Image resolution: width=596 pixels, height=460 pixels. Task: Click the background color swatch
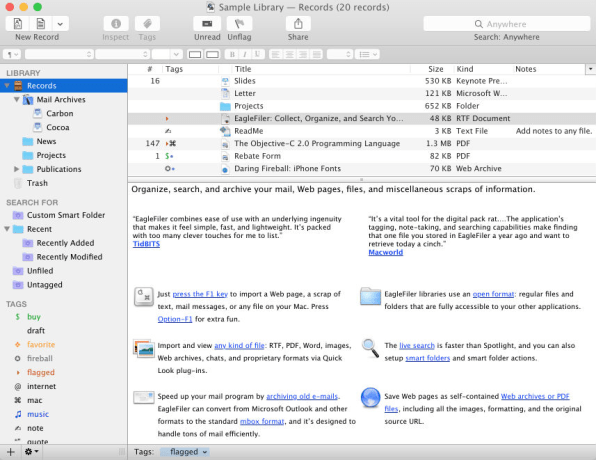coord(212,54)
